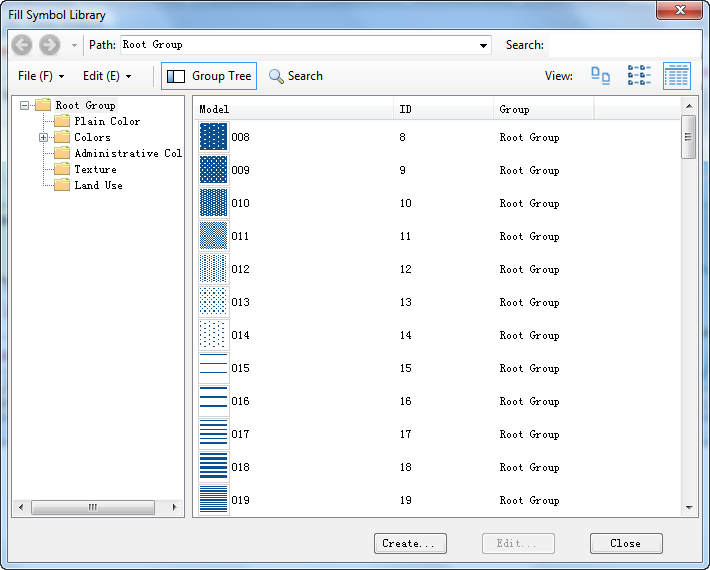Screen dimensions: 710x570
Task: Expand the Colors tree node
Action: click(x=43, y=138)
